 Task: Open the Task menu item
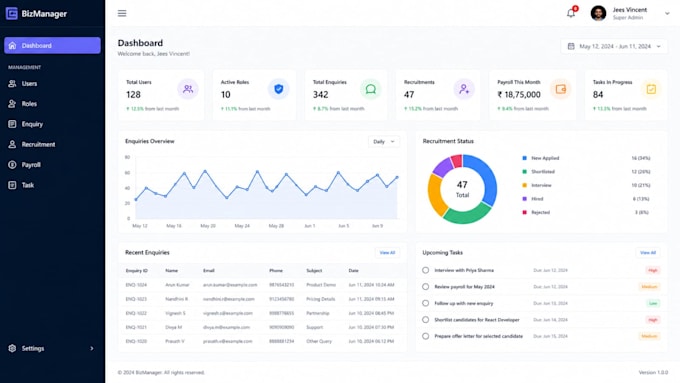[52, 185]
